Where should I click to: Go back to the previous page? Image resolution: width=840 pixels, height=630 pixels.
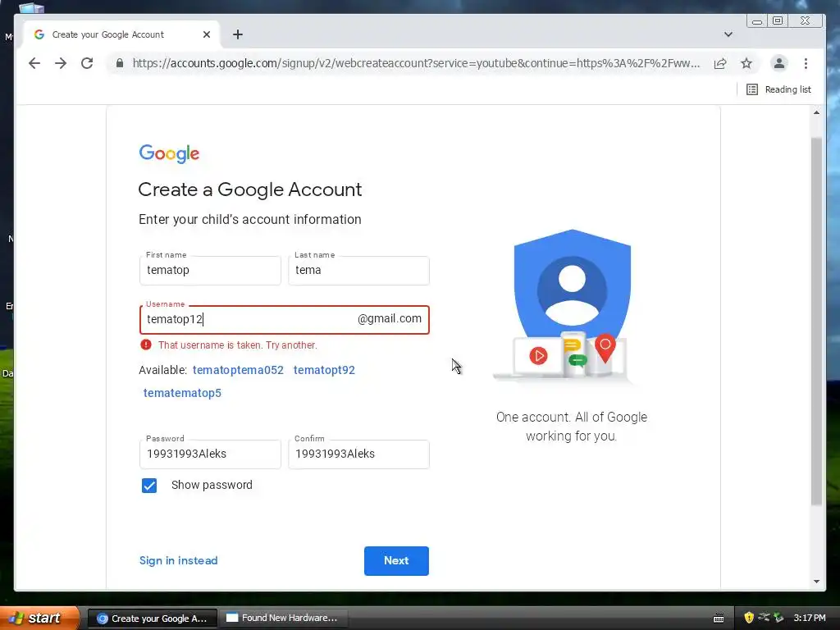tap(34, 63)
